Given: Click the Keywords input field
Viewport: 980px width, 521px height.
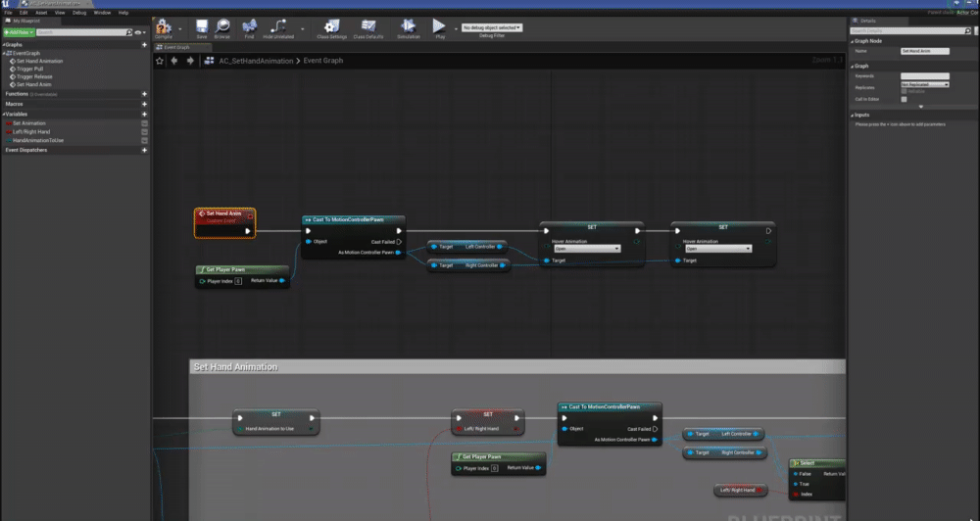Looking at the screenshot, I should pos(925,76).
